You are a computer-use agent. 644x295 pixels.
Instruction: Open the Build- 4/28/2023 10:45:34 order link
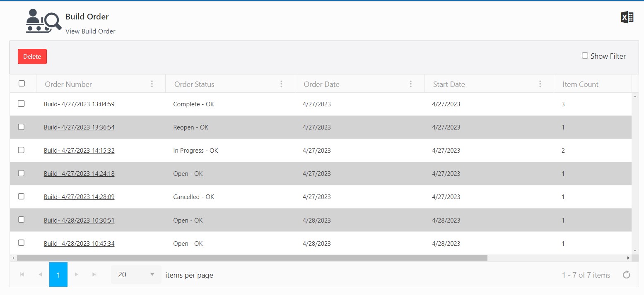(79, 244)
